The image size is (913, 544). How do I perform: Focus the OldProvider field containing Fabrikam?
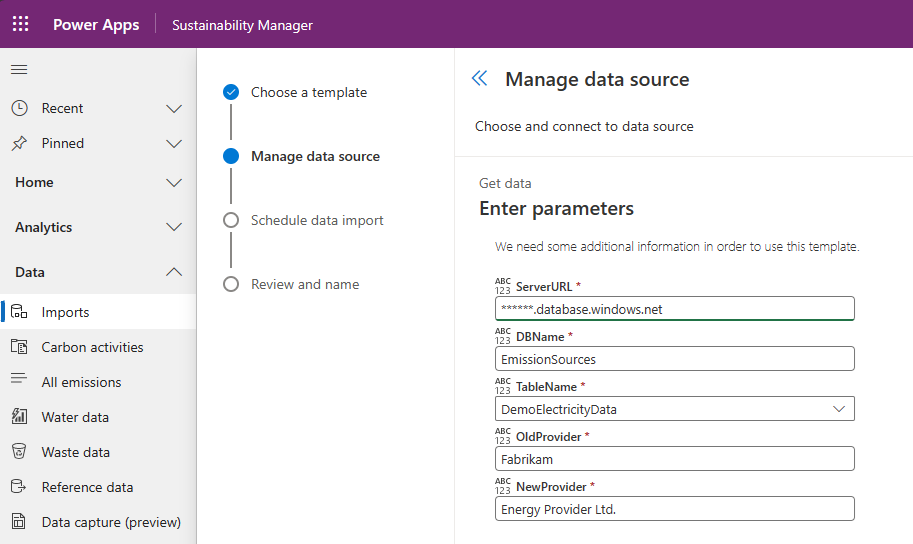pyautogui.click(x=674, y=459)
